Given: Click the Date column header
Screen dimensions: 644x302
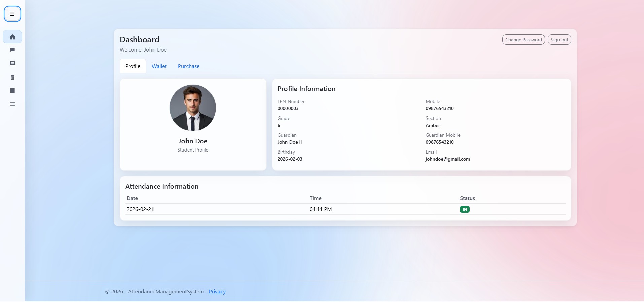Looking at the screenshot, I should pyautogui.click(x=132, y=198).
